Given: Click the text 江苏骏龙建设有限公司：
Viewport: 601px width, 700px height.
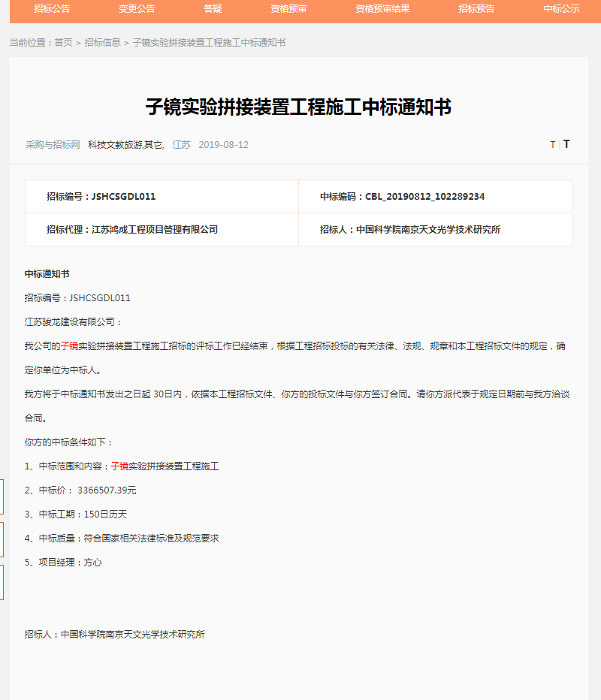Looking at the screenshot, I should (74, 322).
